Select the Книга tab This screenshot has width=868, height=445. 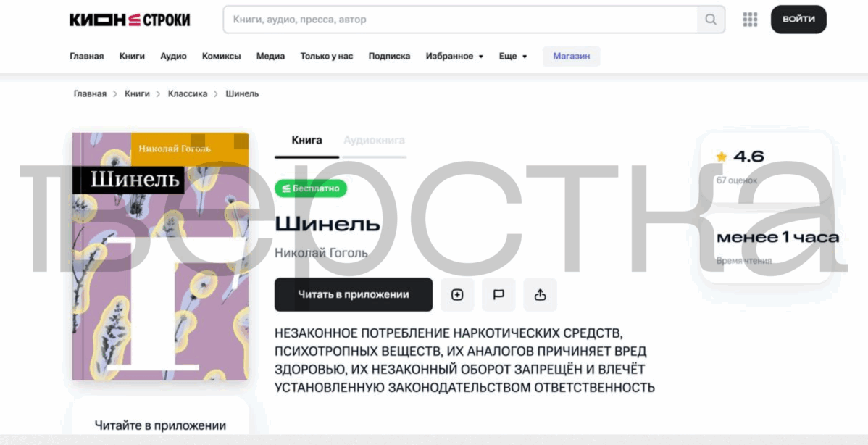[305, 140]
